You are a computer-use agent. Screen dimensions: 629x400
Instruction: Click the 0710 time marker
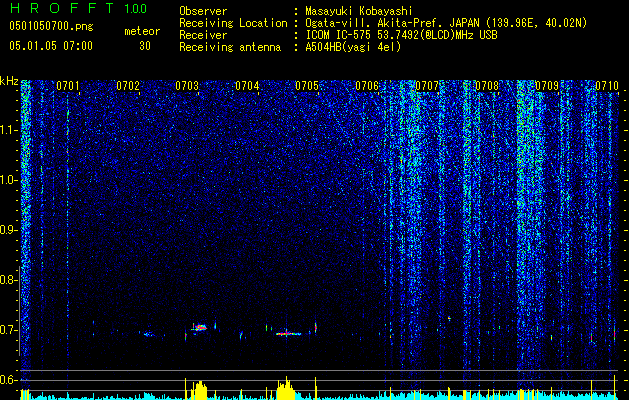click(x=607, y=86)
